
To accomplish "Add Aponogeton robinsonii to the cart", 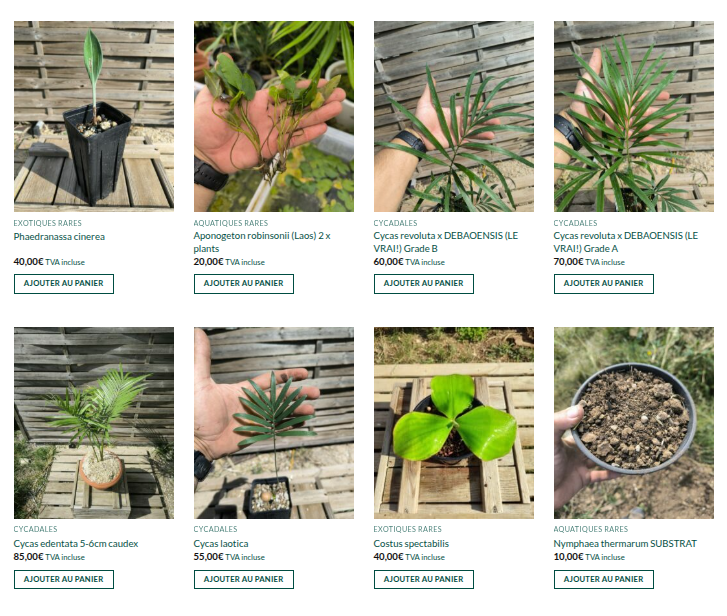I will (243, 284).
